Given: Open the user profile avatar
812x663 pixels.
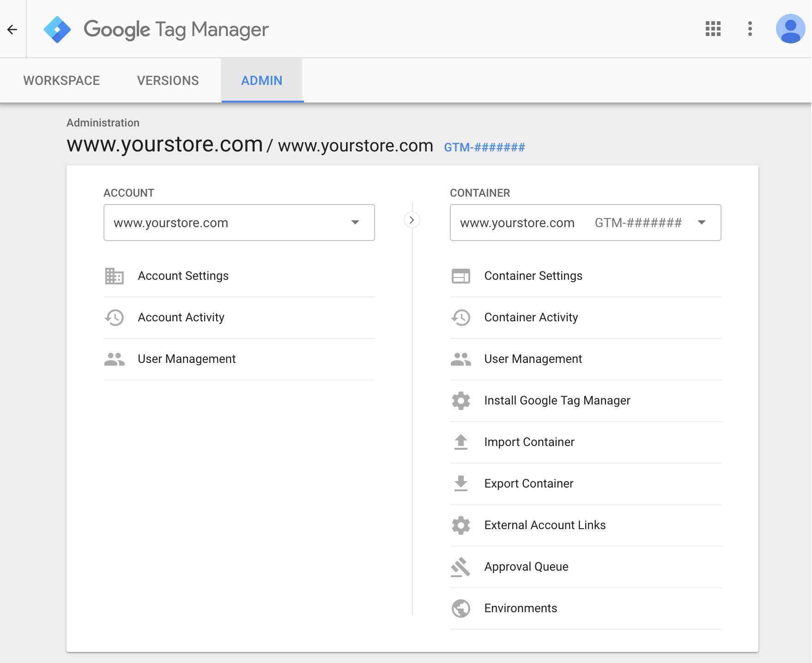Looking at the screenshot, I should (x=790, y=29).
